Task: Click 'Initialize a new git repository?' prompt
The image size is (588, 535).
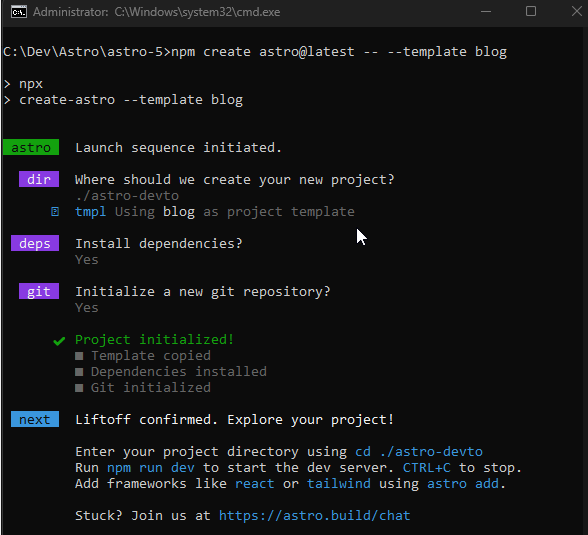Action: tap(203, 291)
